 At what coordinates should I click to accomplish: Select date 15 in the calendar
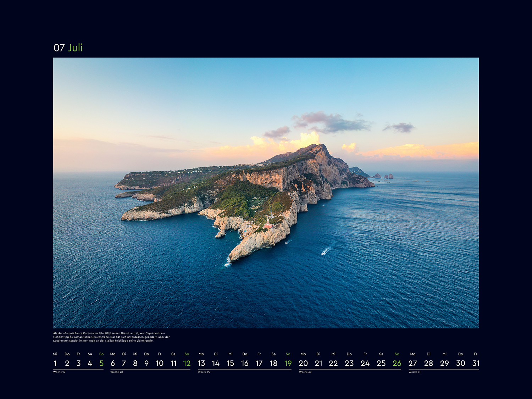click(x=231, y=363)
